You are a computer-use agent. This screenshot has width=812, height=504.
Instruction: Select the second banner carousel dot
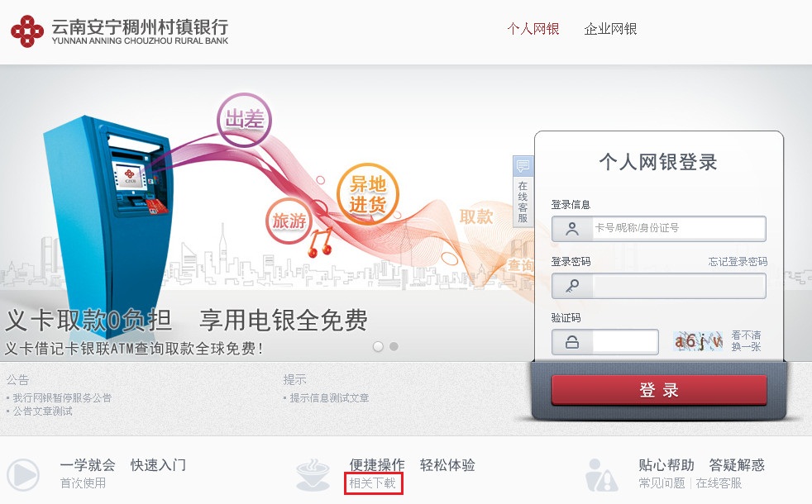394,347
